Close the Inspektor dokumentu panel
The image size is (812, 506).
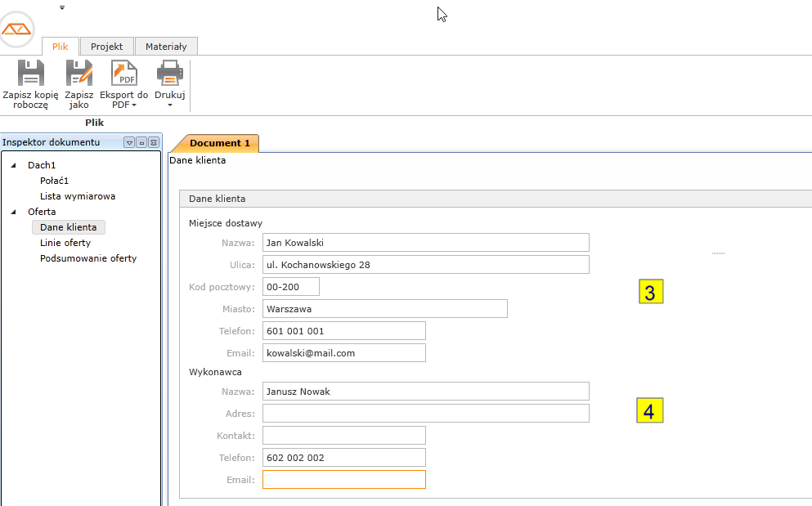point(153,142)
